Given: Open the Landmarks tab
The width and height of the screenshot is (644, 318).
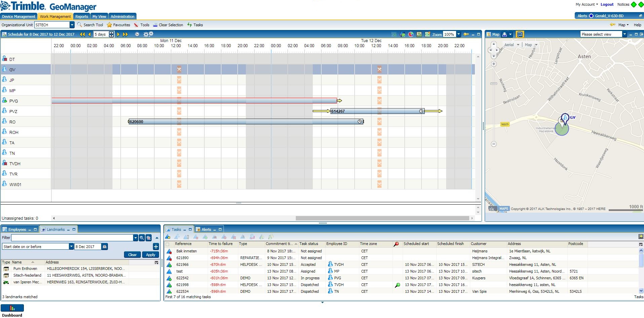Looking at the screenshot, I should click(x=56, y=229).
